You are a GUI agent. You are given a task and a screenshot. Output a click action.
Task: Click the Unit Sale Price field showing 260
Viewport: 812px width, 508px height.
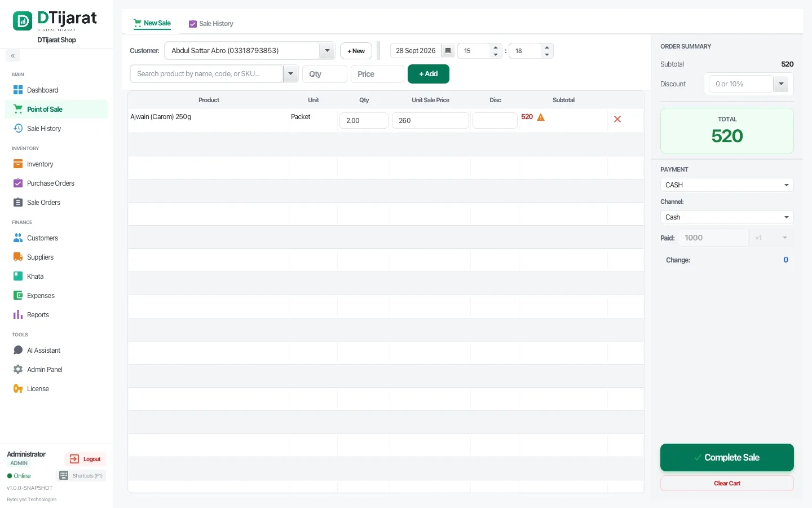tap(430, 120)
